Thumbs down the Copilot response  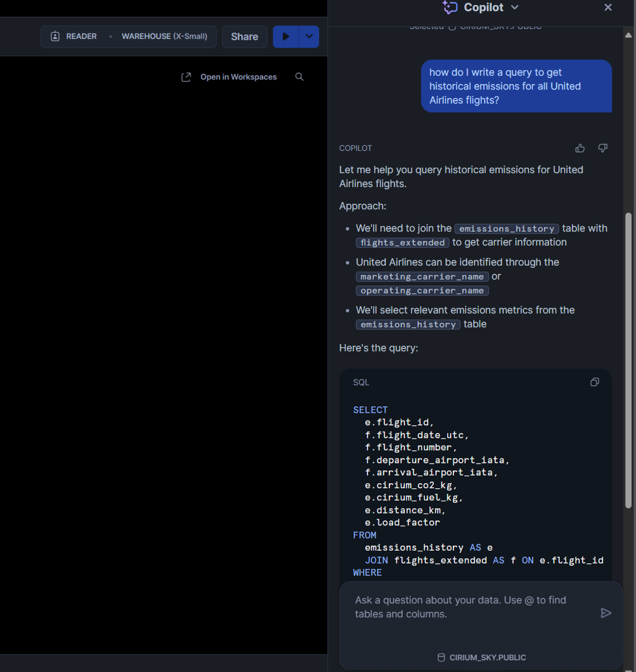click(x=602, y=148)
